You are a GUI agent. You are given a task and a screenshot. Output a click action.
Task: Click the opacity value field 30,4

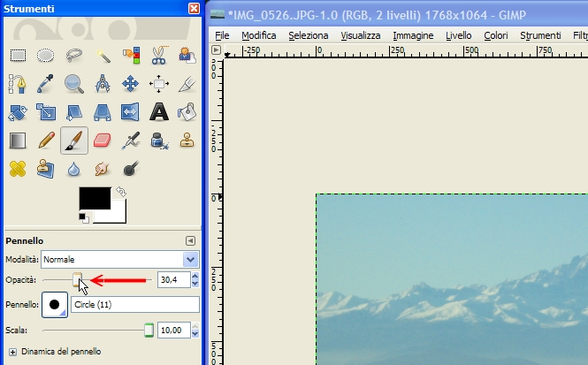tap(173, 279)
